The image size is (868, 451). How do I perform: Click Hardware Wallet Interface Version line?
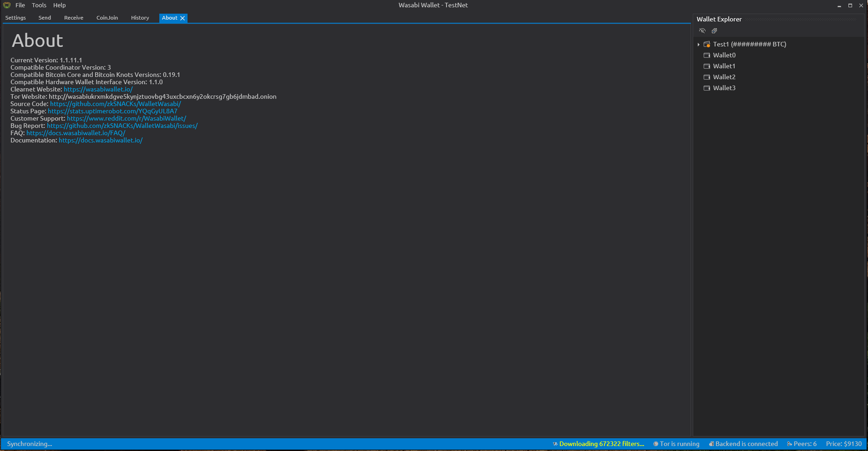[x=86, y=82]
